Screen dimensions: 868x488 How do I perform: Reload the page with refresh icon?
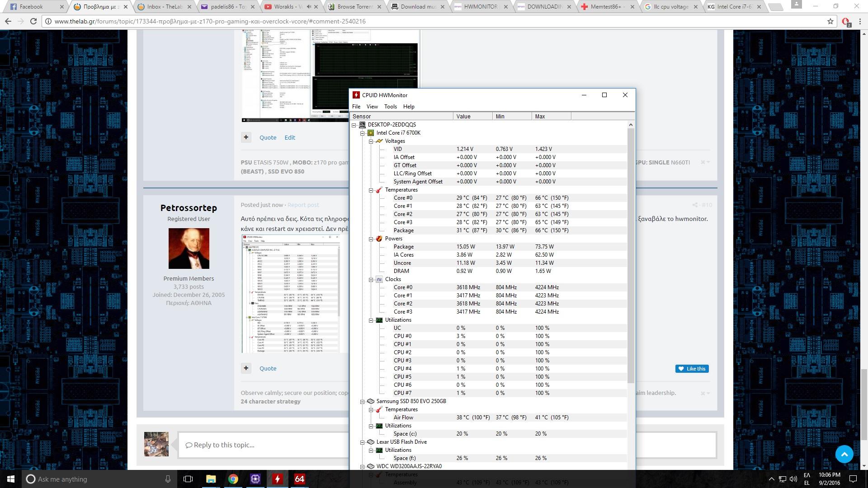33,21
